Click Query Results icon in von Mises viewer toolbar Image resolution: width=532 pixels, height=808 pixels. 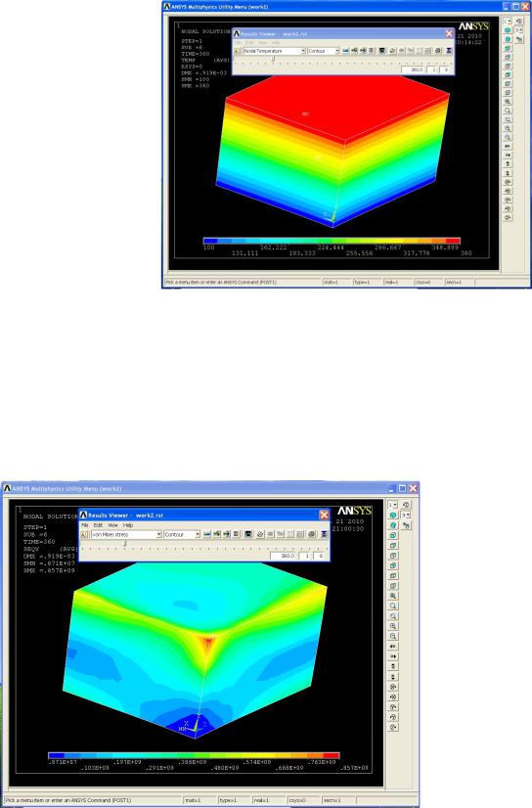(x=217, y=534)
